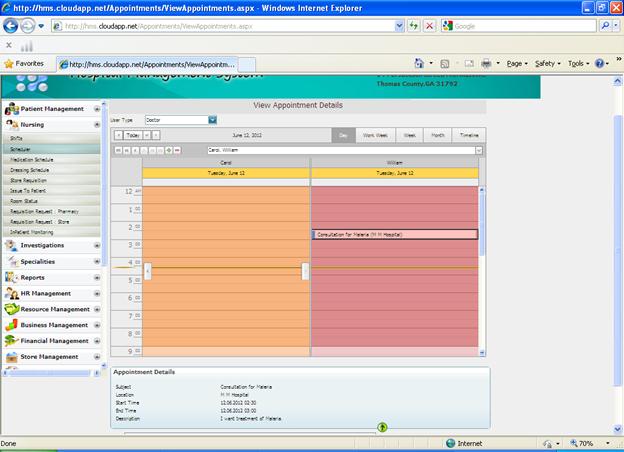Switch to Month calendar view

click(x=438, y=135)
